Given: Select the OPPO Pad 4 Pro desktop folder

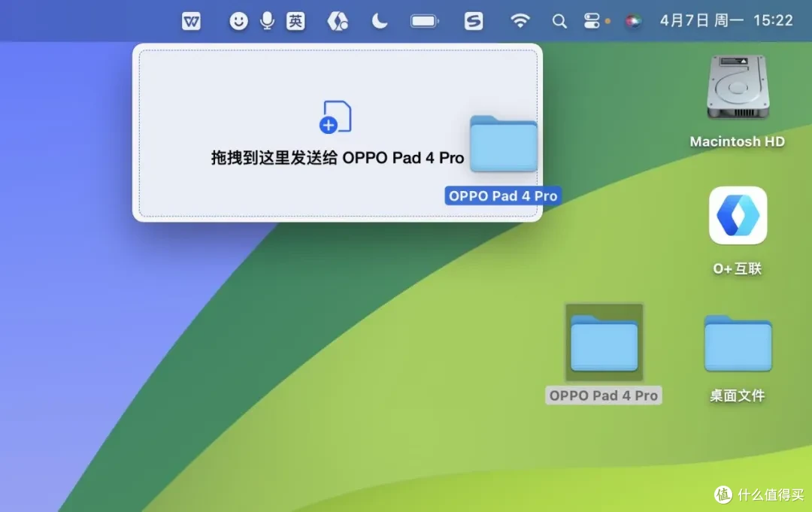Looking at the screenshot, I should coord(604,343).
